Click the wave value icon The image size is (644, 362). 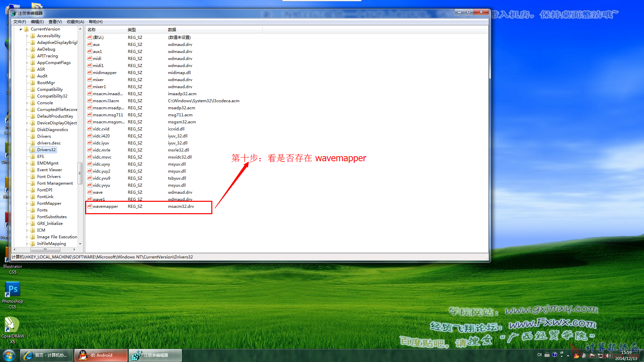[x=89, y=192]
